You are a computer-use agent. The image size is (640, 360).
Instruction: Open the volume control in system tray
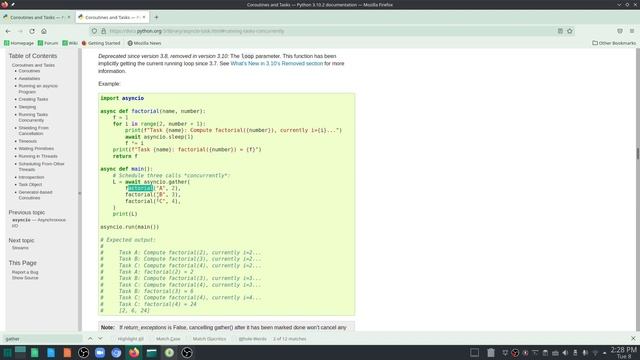coord(565,353)
